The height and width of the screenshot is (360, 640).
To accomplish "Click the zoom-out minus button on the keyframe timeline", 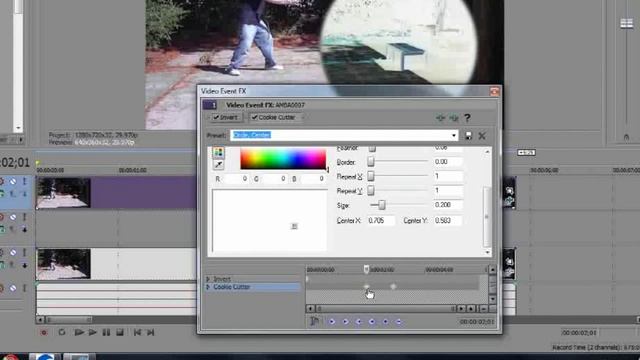I will tap(483, 309).
